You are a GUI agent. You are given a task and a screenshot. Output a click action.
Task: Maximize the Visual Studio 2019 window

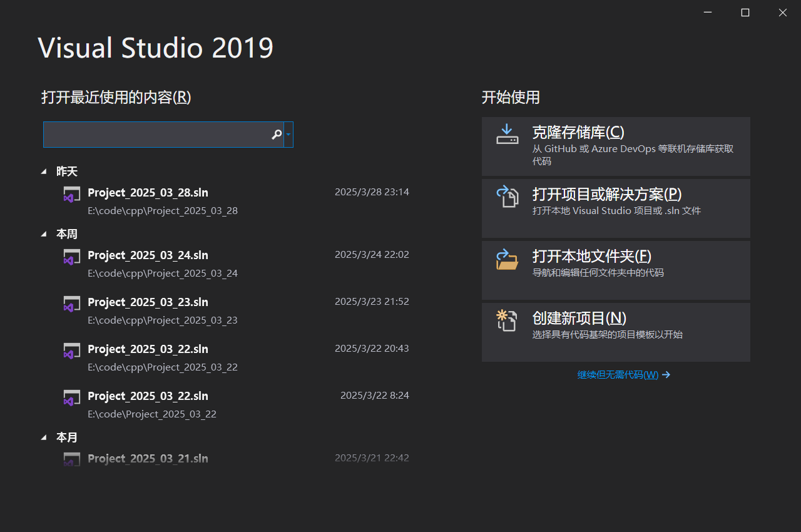(745, 12)
